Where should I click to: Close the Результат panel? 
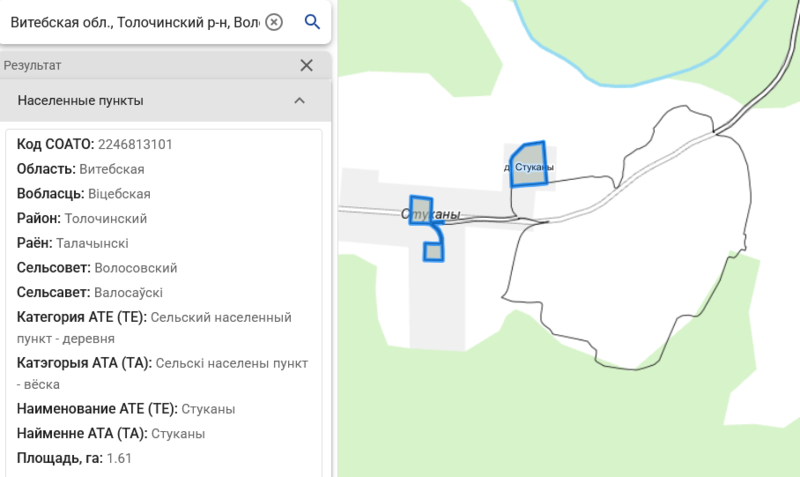tap(307, 66)
